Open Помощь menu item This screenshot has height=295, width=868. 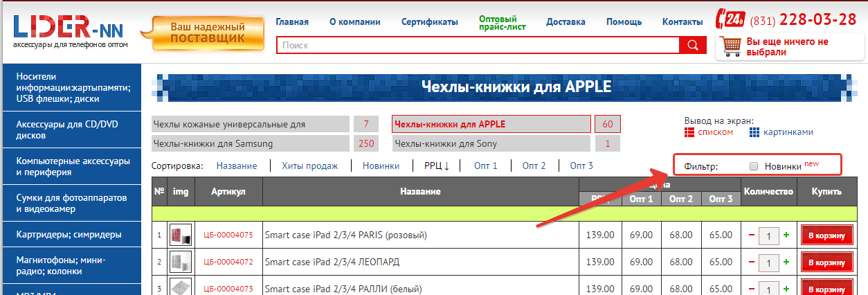tap(624, 21)
